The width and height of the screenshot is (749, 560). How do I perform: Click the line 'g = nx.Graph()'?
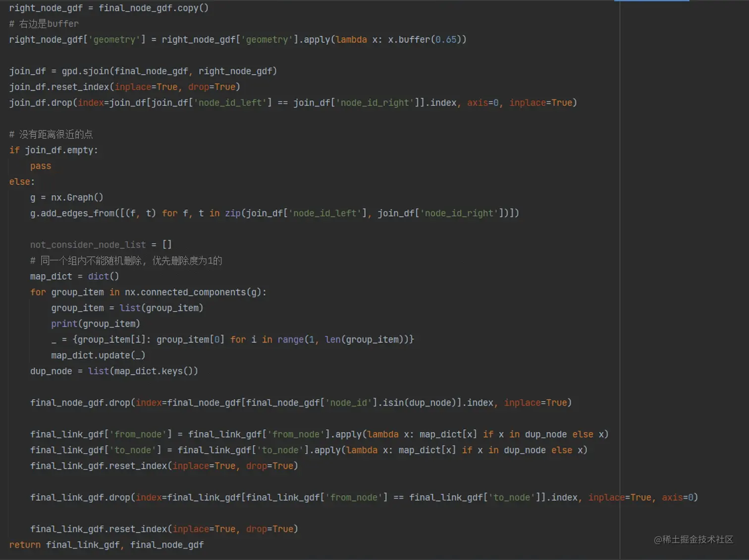(x=67, y=197)
